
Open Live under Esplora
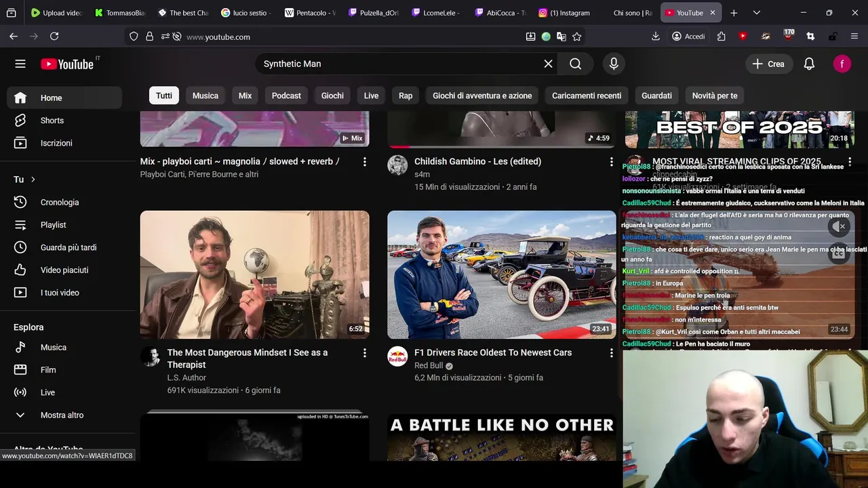pos(64,392)
